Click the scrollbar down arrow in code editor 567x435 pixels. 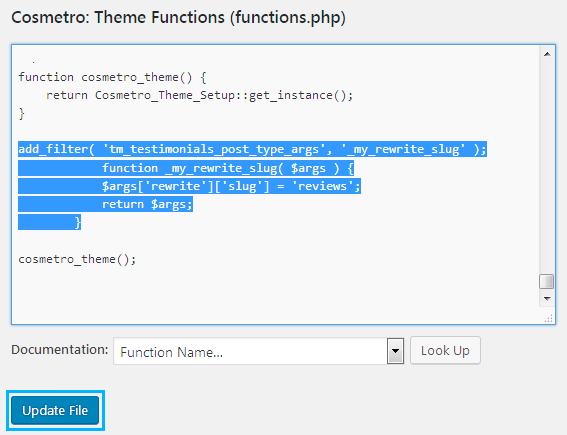[x=547, y=299]
